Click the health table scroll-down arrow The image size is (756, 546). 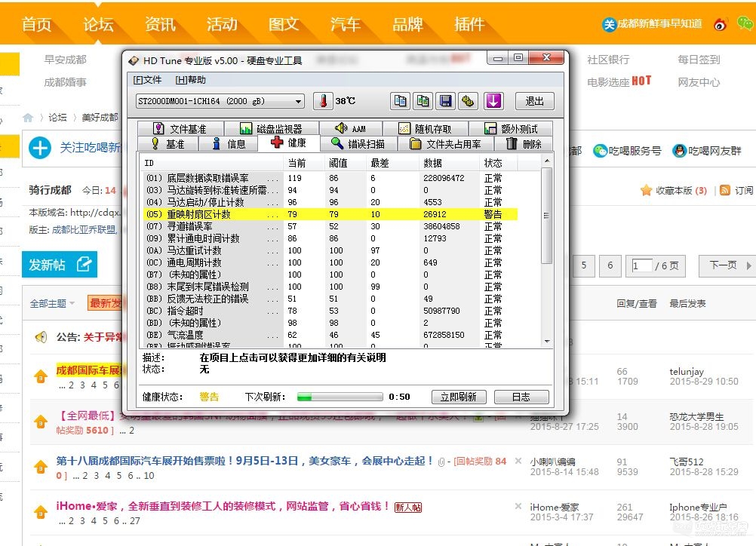(547, 341)
